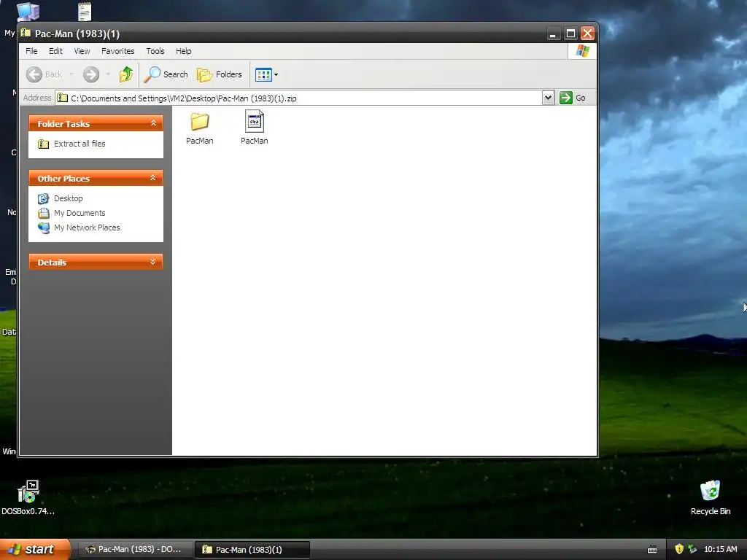
Task: Expand the Details panel
Action: click(x=153, y=262)
